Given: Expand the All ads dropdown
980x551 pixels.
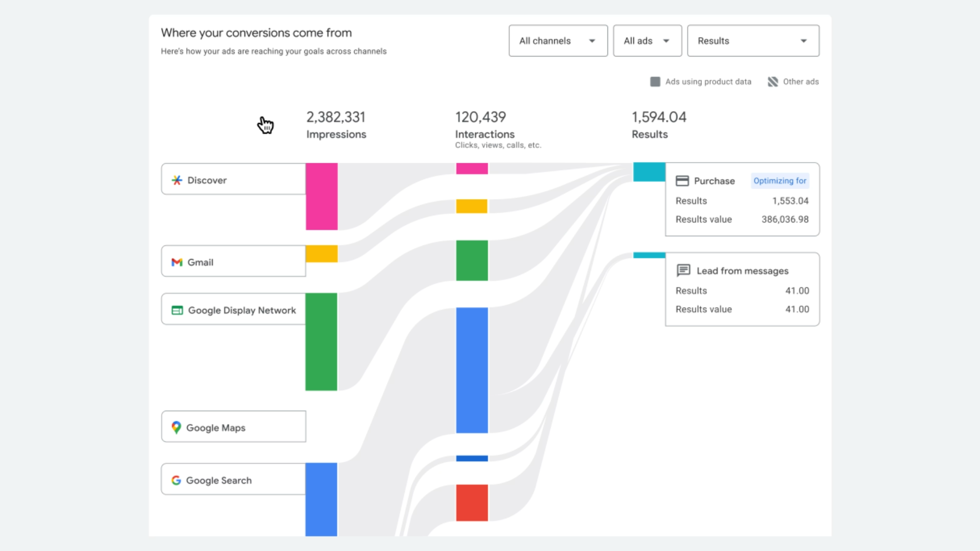Looking at the screenshot, I should [647, 41].
